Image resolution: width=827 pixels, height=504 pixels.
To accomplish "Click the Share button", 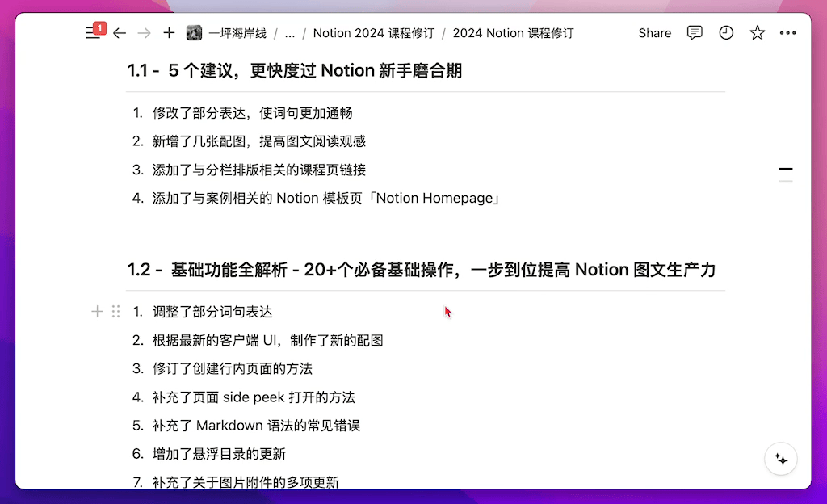I will click(654, 33).
